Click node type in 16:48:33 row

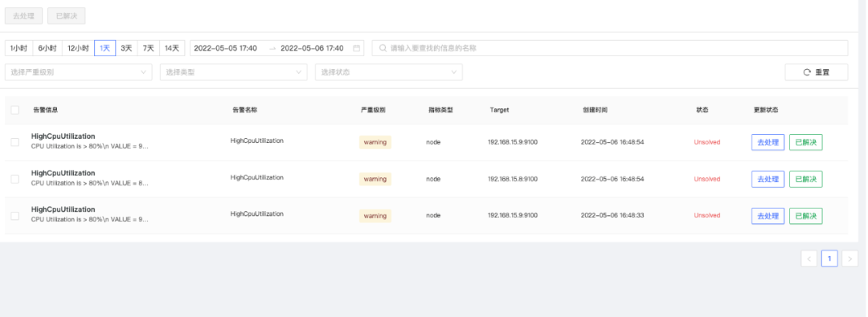click(x=433, y=216)
